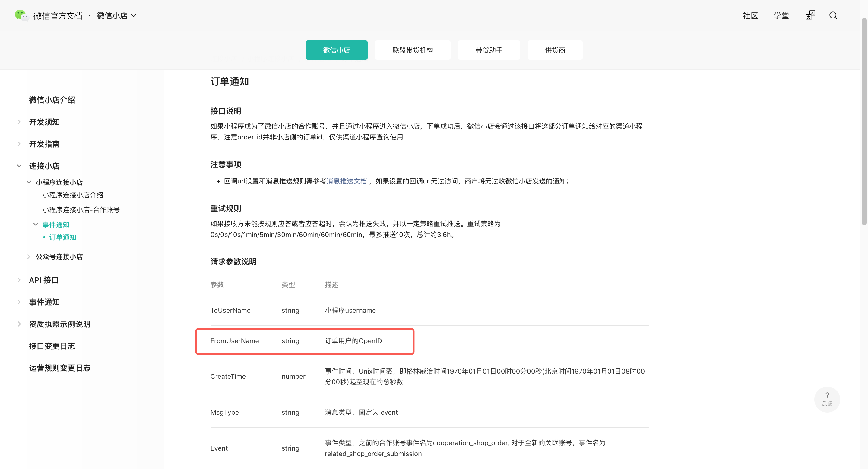The width and height of the screenshot is (868, 469).
Task: Click the 反馈 feedback question-mark button
Action: click(x=827, y=399)
